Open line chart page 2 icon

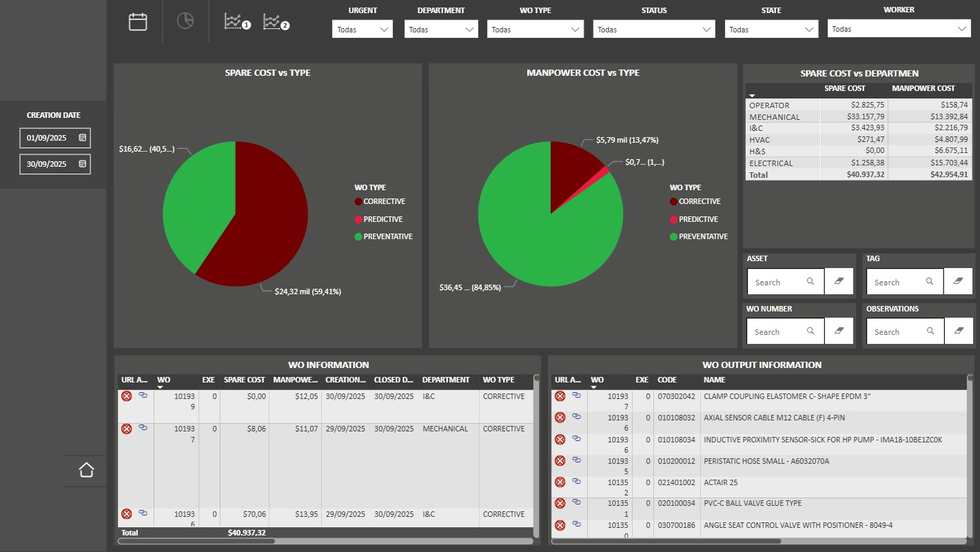(276, 22)
